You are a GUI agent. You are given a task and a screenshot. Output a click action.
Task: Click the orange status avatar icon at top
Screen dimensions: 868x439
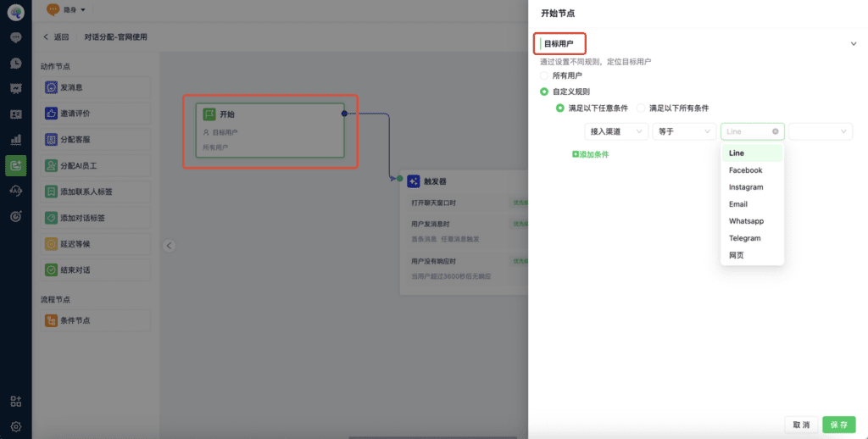53,9
